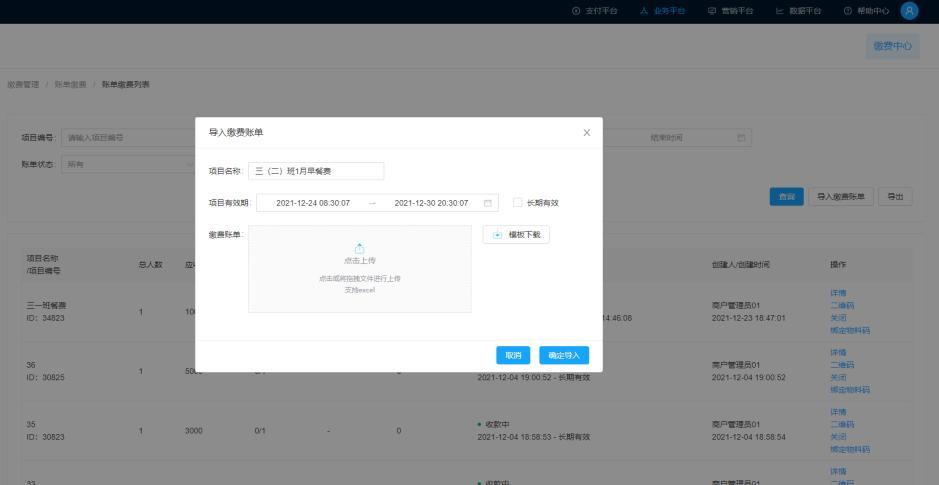Click the 帮助中心 question mark icon
939x485 pixels.
point(847,11)
